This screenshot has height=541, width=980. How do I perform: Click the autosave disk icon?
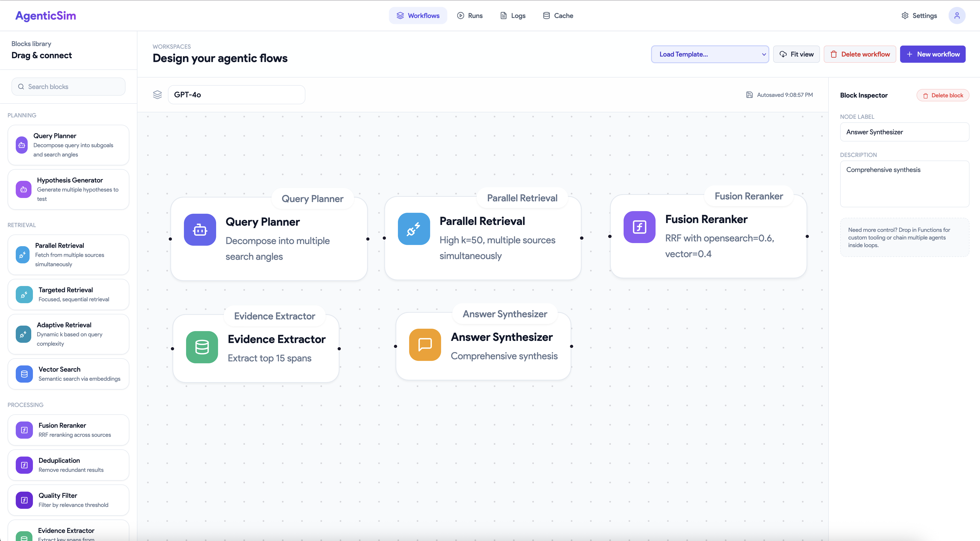pyautogui.click(x=749, y=95)
